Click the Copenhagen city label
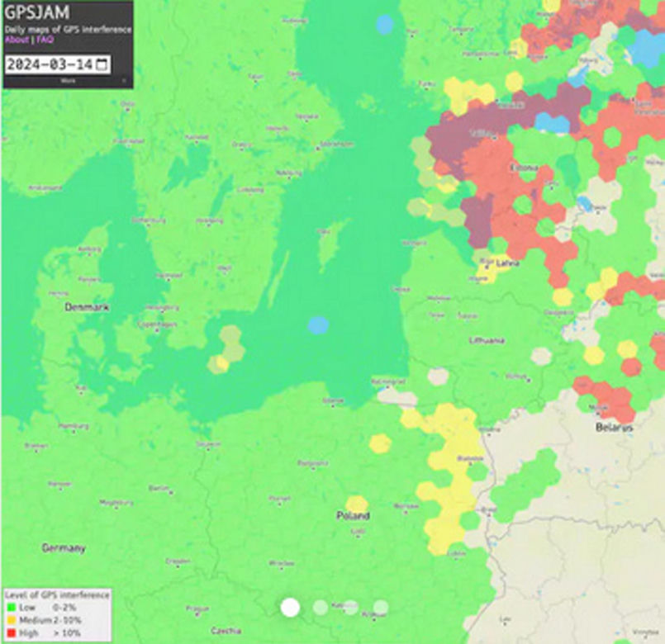Screen dimensions: 665x644 [x=157, y=324]
